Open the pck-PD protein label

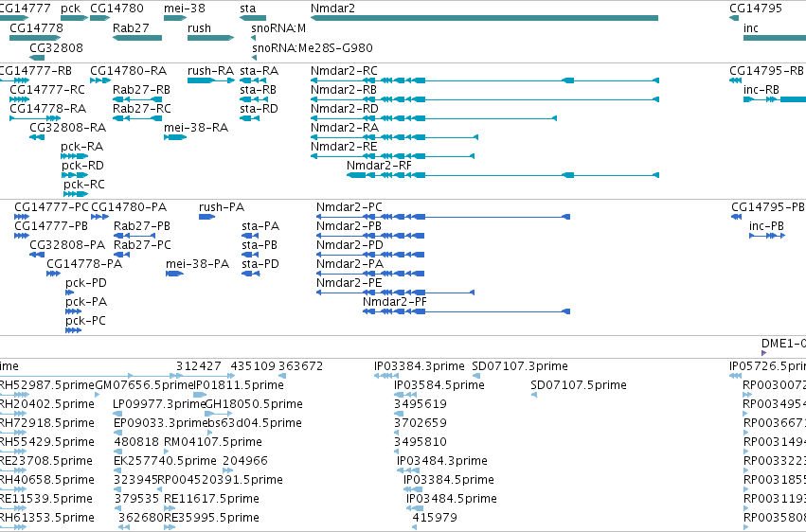point(86,283)
